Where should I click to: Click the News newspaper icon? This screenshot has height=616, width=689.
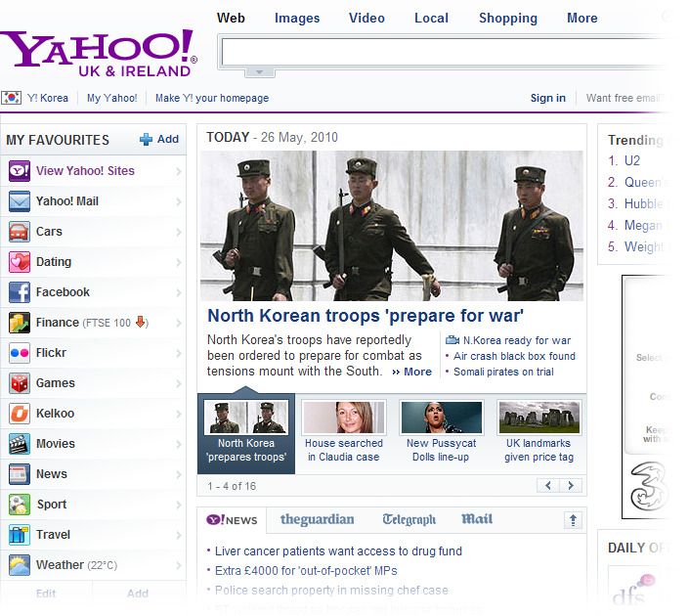click(x=20, y=474)
